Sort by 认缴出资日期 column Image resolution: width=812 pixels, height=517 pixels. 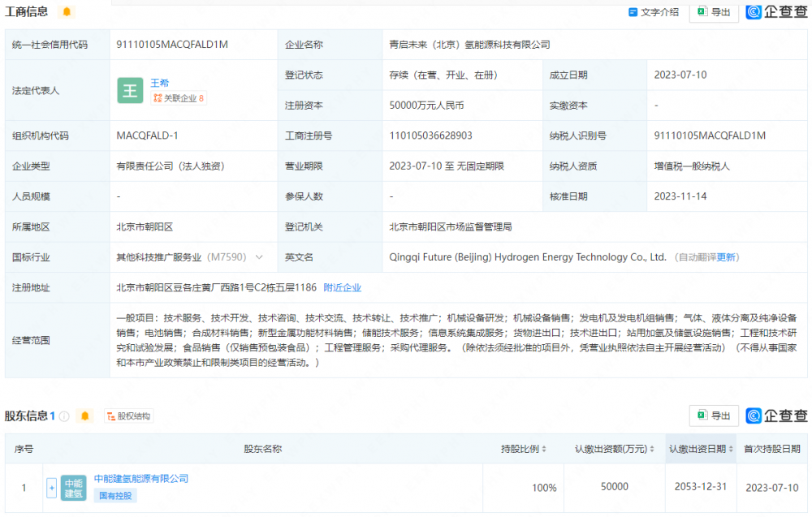coord(701,449)
